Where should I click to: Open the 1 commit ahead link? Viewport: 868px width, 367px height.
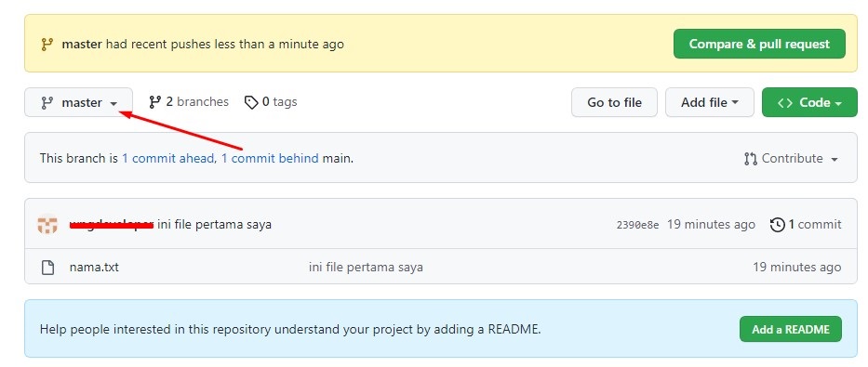click(x=168, y=158)
